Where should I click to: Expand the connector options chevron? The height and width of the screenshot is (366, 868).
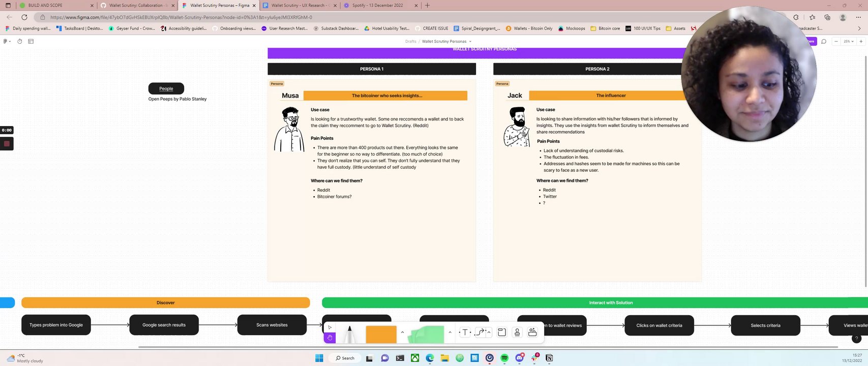[489, 332]
